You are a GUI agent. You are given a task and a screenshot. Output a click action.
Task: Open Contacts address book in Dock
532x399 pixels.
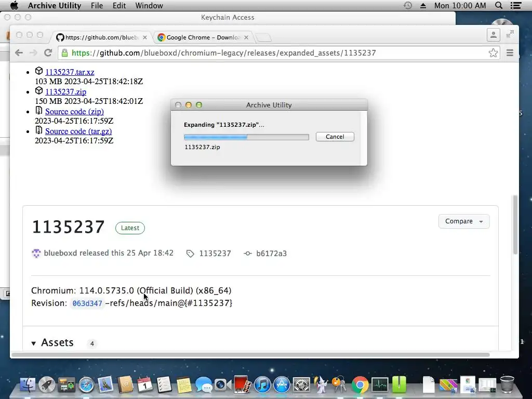click(x=125, y=385)
